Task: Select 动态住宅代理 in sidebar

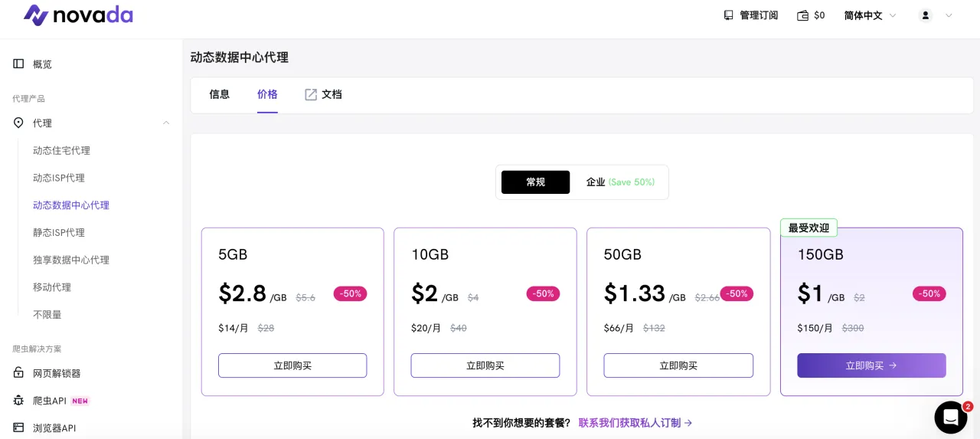Action: pyautogui.click(x=61, y=150)
